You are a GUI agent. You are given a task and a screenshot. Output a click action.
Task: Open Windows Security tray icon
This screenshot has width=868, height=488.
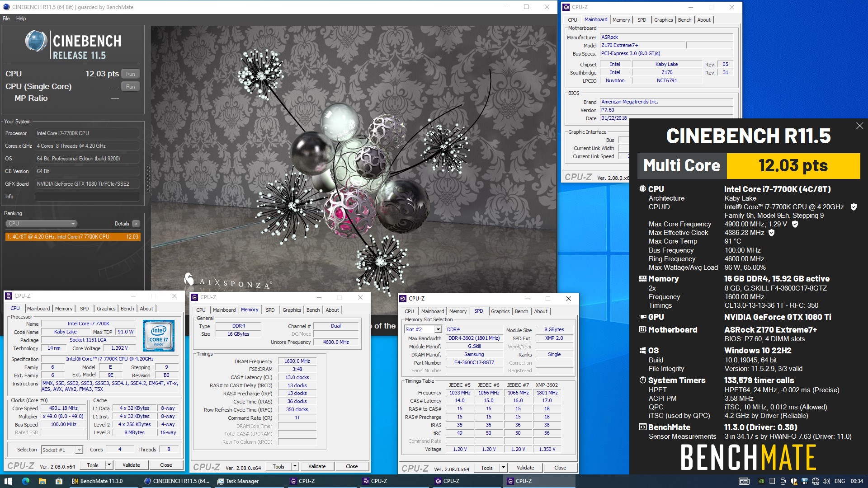coord(794,481)
